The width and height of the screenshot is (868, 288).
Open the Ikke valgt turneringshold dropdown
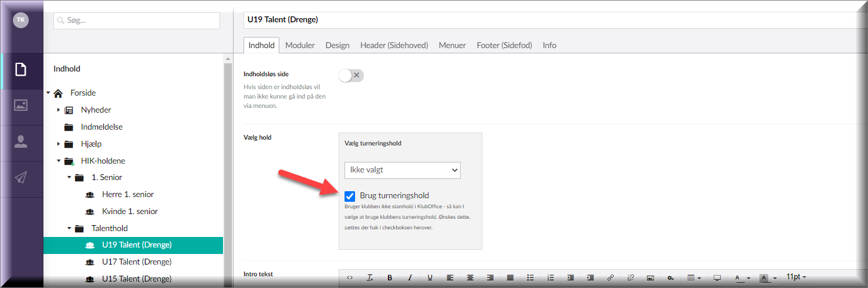coord(403,170)
